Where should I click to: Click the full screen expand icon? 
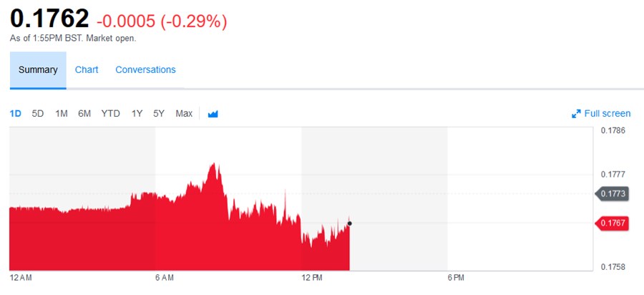(x=576, y=114)
